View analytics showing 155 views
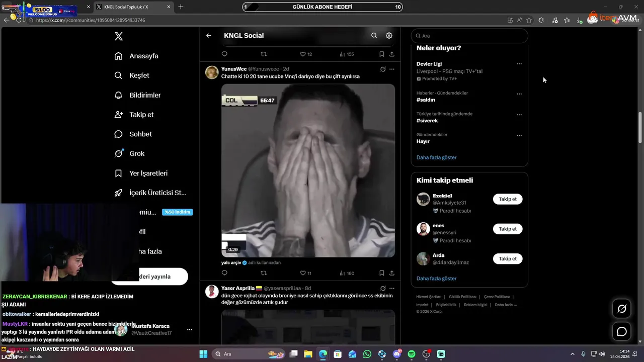644x362 pixels. [347, 54]
